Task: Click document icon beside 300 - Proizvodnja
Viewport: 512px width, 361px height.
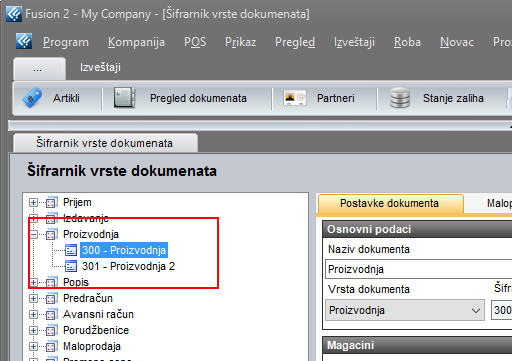Action: click(71, 250)
